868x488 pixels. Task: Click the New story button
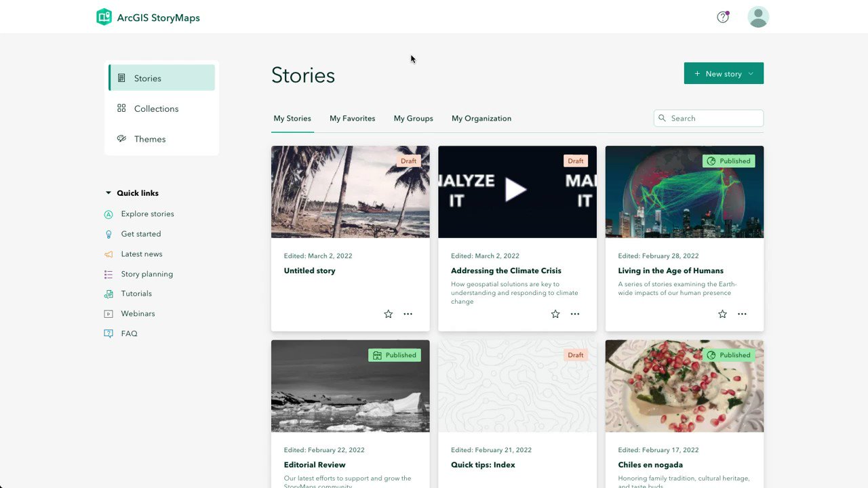[x=719, y=73]
